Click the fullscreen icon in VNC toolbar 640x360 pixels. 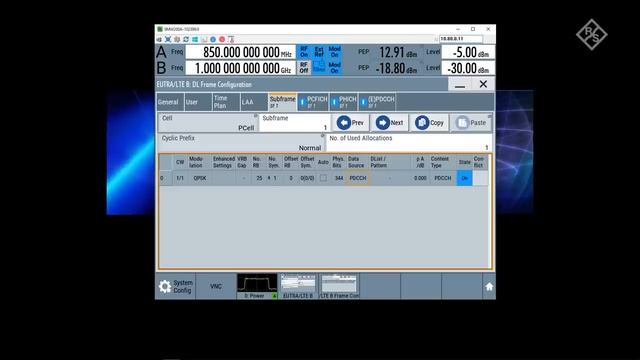(168, 39)
